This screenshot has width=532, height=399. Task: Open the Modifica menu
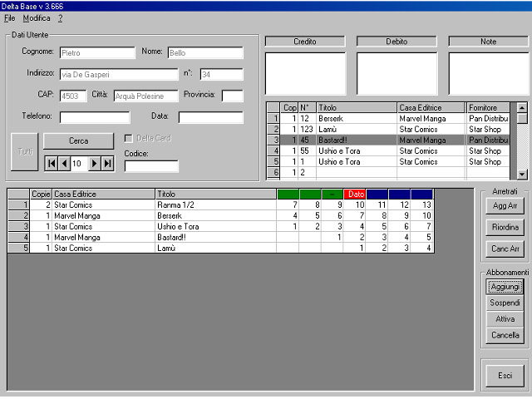37,18
